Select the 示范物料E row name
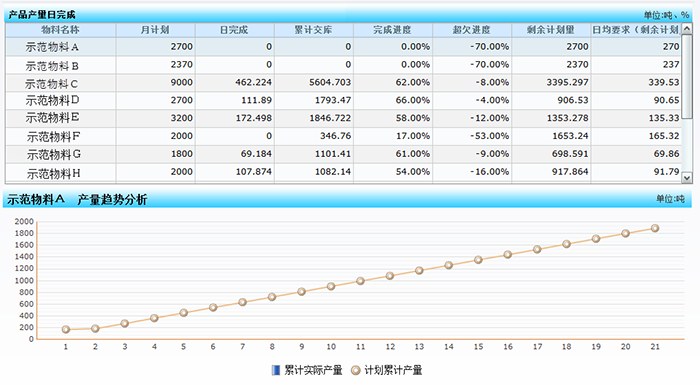The height and width of the screenshot is (385, 700). click(52, 118)
